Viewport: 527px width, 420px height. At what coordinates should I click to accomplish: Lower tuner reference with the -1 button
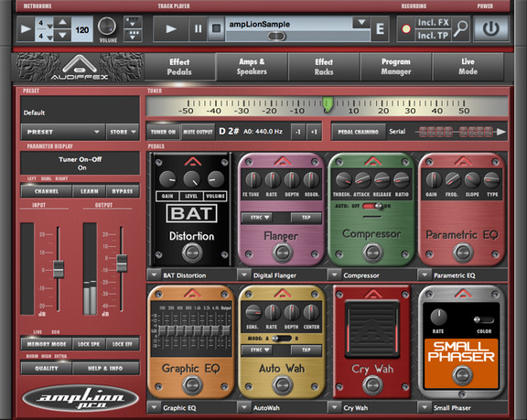tap(297, 132)
